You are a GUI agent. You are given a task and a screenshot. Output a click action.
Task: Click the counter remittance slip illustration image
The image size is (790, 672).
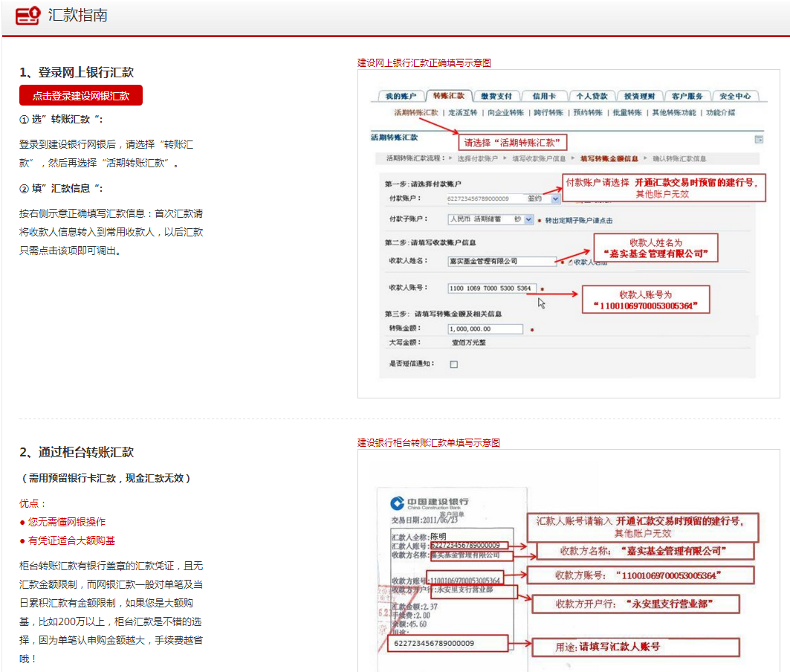tap(569, 560)
